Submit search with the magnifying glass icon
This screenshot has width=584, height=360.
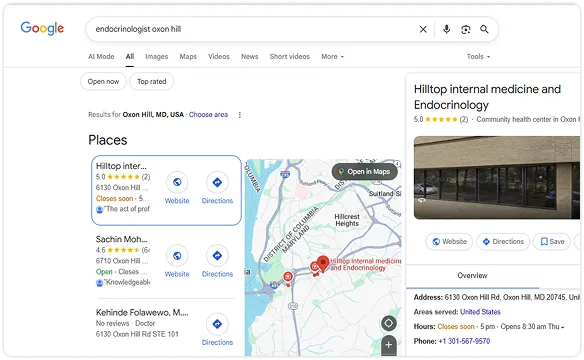pyautogui.click(x=484, y=29)
